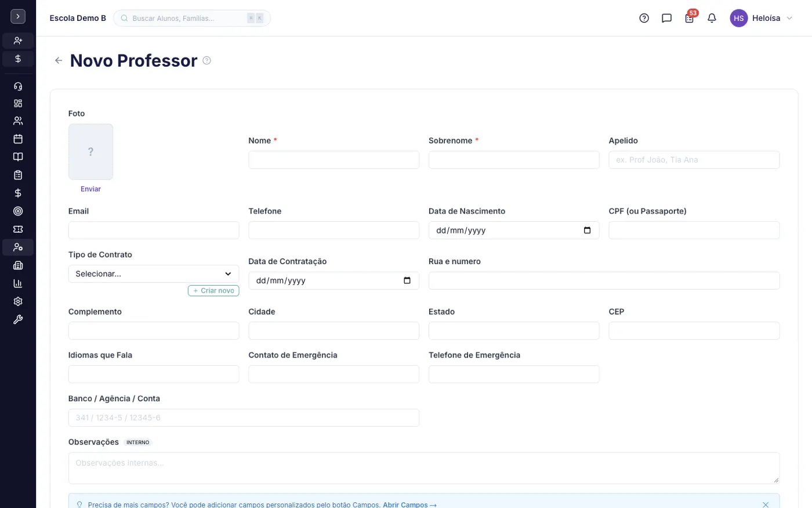Screen dimensions: 812x508
Task: Click the Escola Demo B school name
Action: point(78,18)
